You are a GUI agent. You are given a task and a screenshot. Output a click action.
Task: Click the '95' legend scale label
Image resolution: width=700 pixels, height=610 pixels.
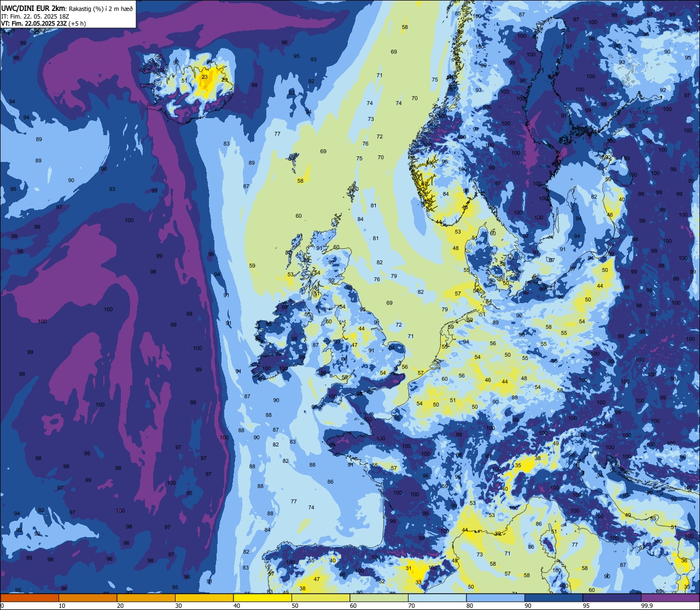click(586, 606)
